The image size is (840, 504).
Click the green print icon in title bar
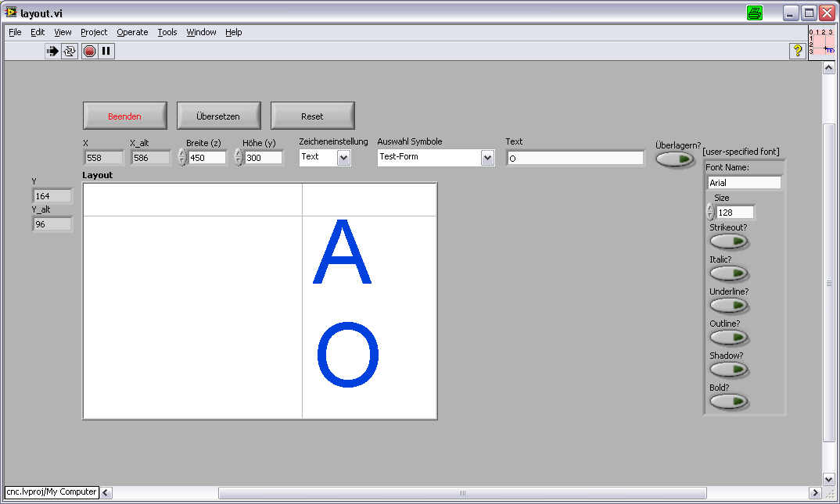755,13
